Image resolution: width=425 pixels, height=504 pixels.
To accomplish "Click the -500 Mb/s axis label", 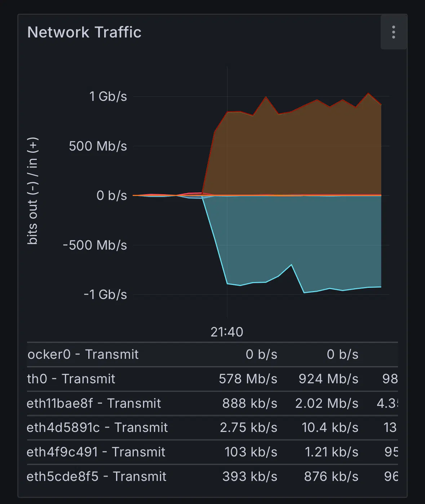I will tap(95, 245).
